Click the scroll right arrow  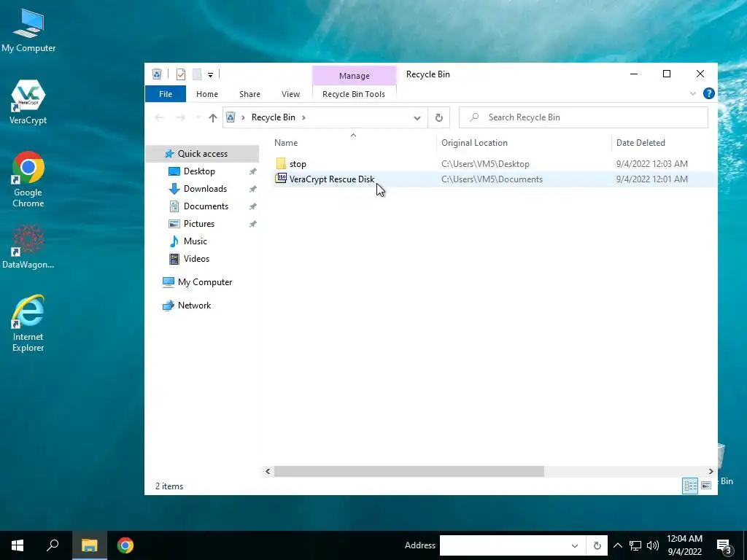click(x=711, y=472)
